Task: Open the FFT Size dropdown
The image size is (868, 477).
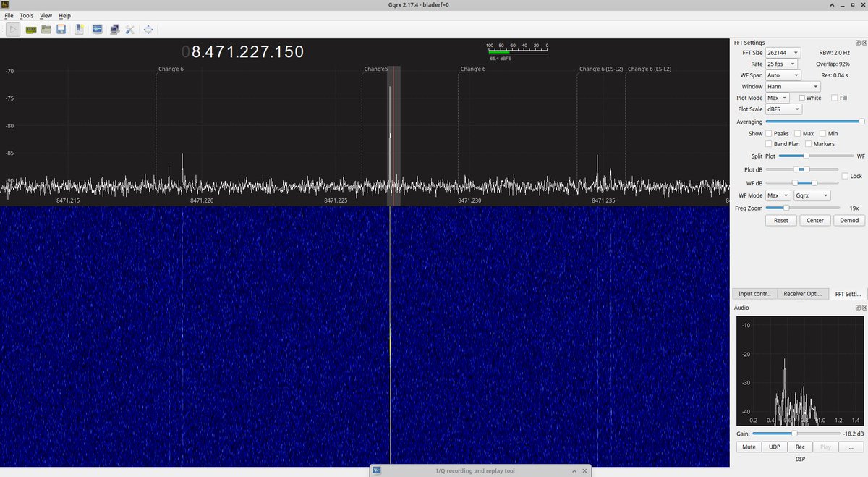Action: click(x=783, y=53)
